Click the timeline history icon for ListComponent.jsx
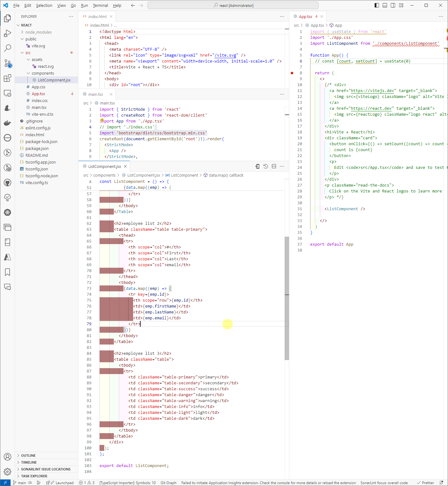 pos(266,166)
